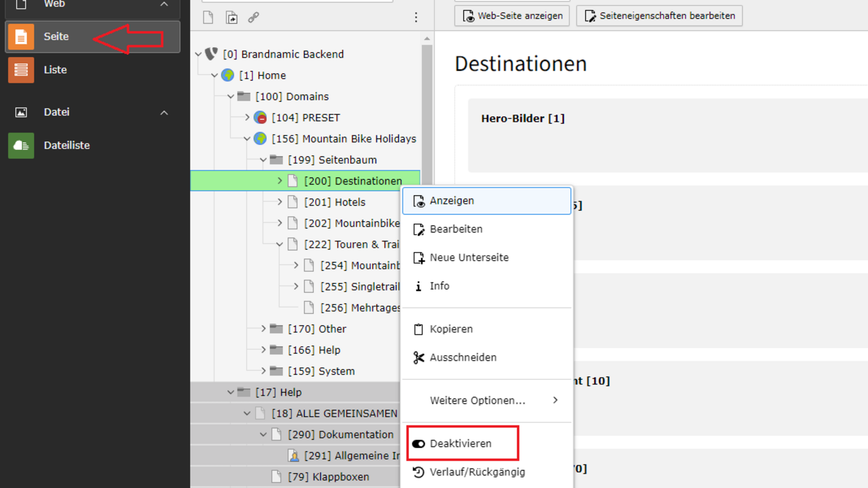Select the [170] Other folder in the tree
The image size is (868, 488).
(317, 329)
